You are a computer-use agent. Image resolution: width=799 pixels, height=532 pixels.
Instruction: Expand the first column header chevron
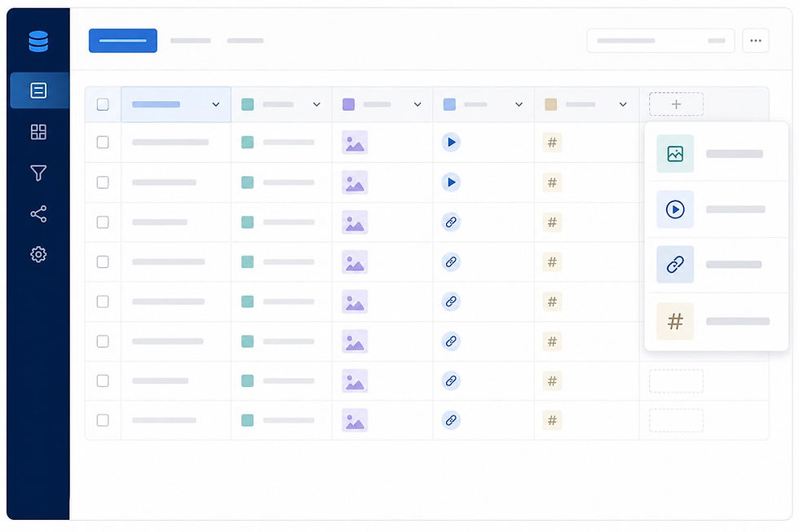point(215,104)
